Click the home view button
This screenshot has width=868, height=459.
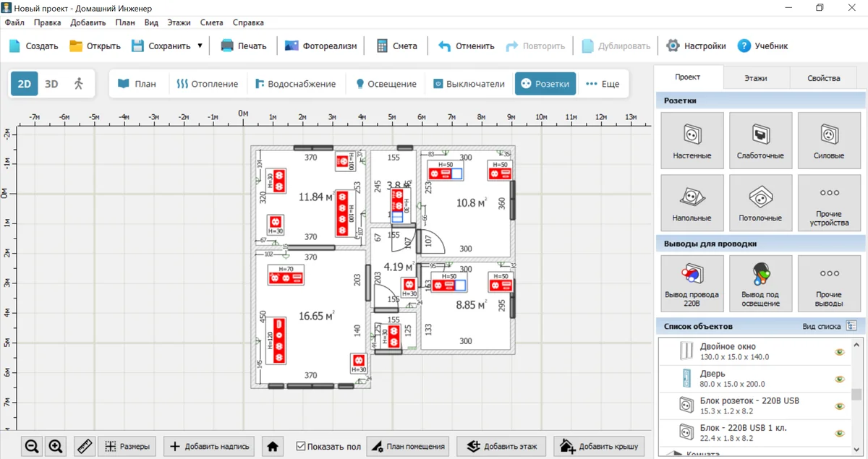(273, 447)
